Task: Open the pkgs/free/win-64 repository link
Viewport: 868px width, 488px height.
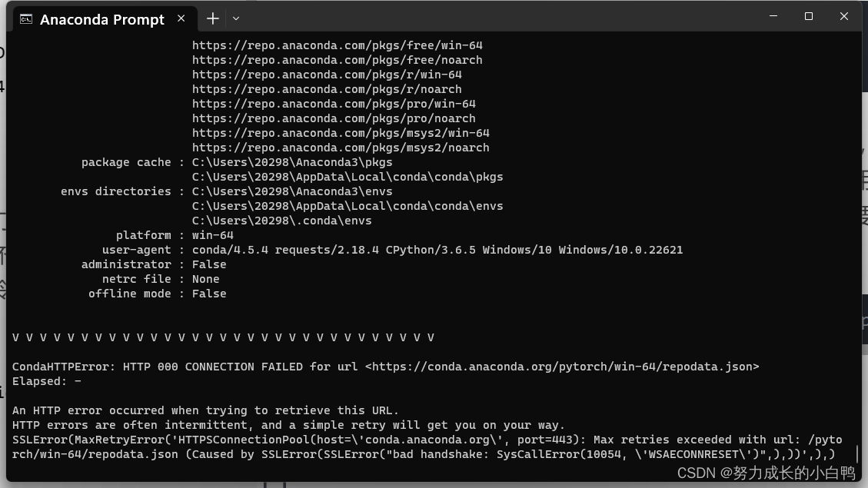Action: tap(337, 45)
